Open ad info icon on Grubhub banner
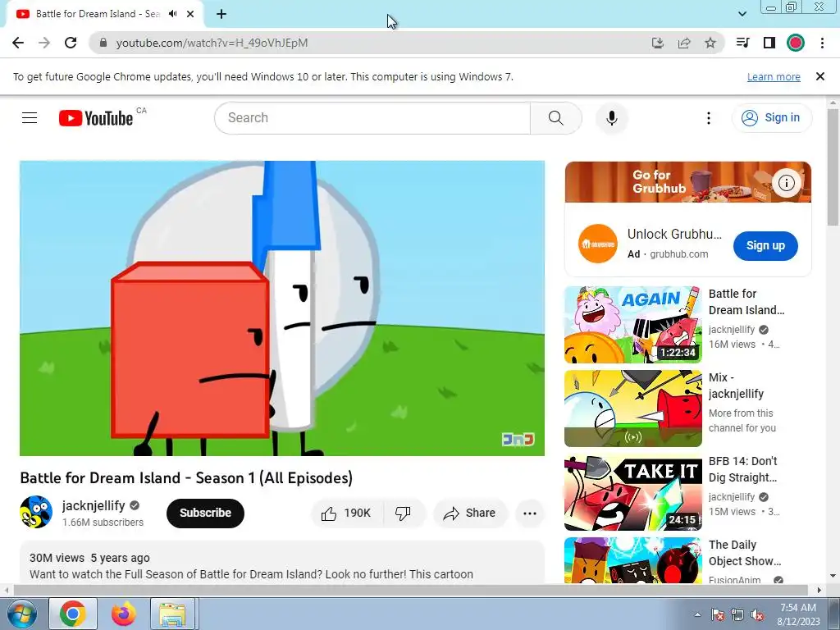This screenshot has height=630, width=840. tap(786, 183)
